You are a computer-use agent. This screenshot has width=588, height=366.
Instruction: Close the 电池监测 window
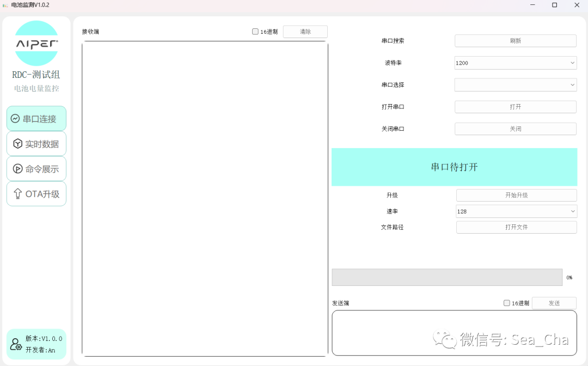tap(577, 5)
